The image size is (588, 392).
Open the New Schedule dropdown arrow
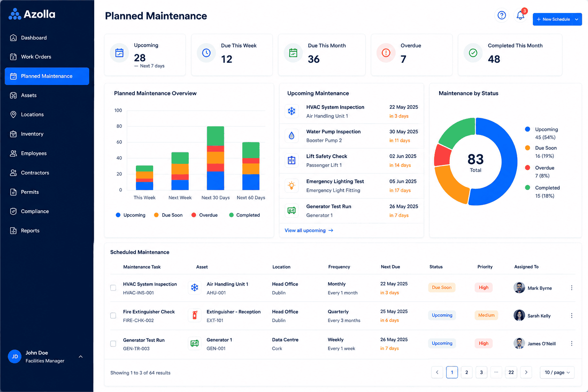coord(577,19)
